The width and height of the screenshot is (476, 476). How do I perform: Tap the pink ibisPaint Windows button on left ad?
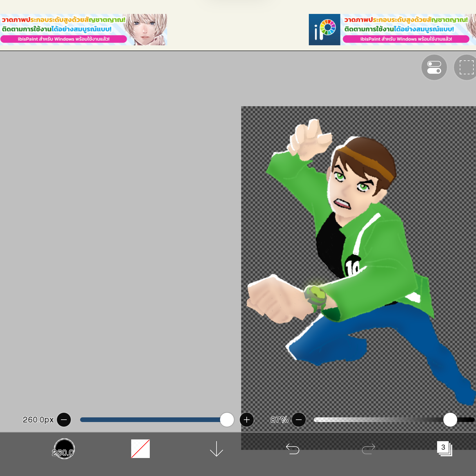64,39
